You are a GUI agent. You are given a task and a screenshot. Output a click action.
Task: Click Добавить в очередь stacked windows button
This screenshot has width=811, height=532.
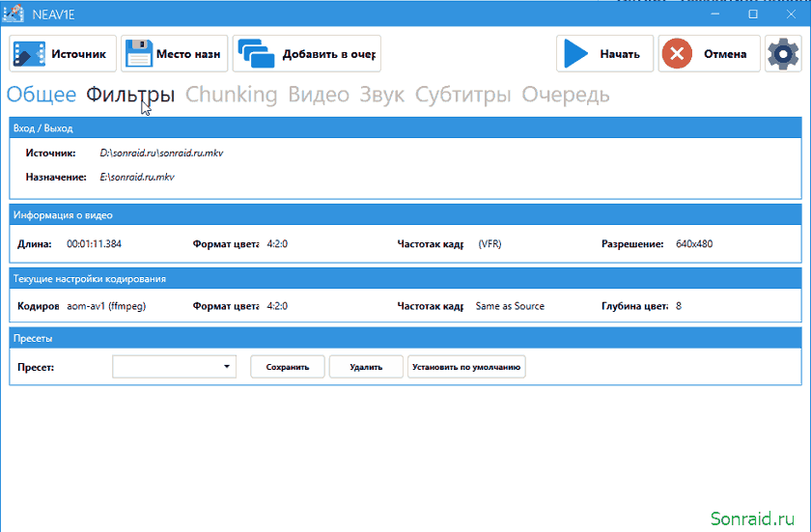click(307, 53)
